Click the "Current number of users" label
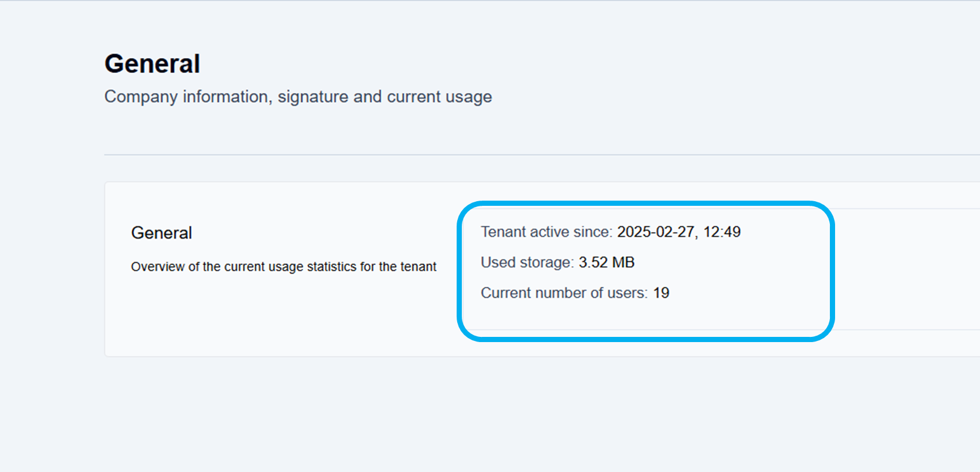 point(564,293)
